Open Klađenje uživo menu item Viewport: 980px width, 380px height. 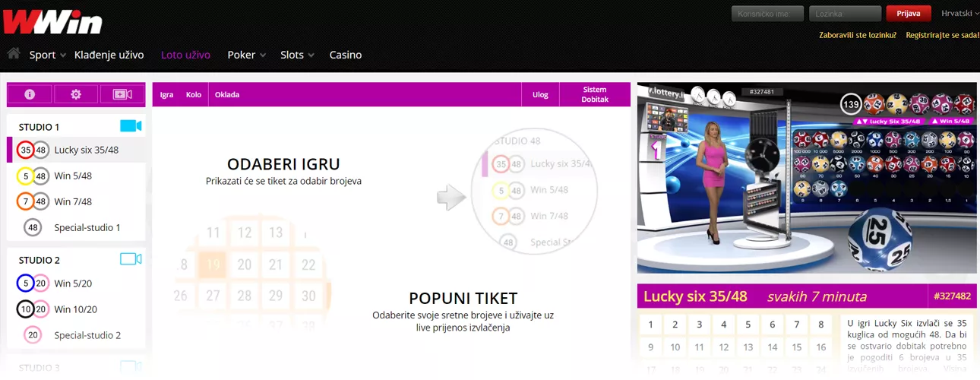[x=109, y=55]
